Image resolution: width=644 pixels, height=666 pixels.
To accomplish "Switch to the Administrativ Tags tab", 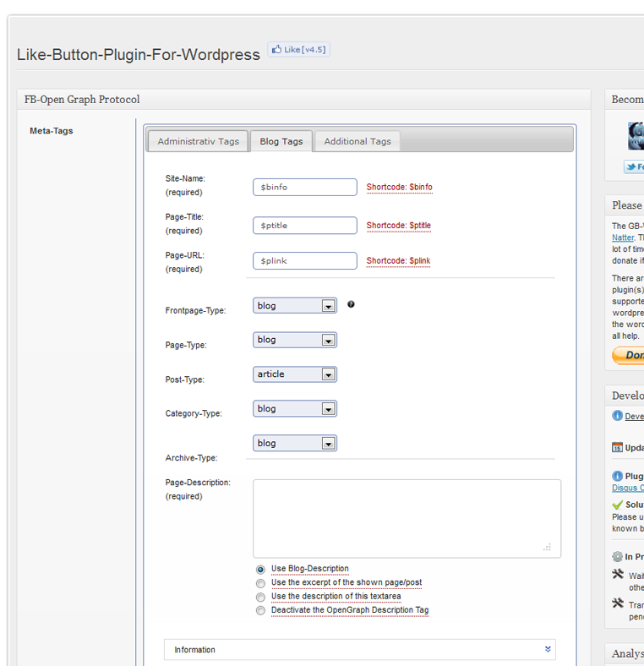I will click(x=198, y=141).
